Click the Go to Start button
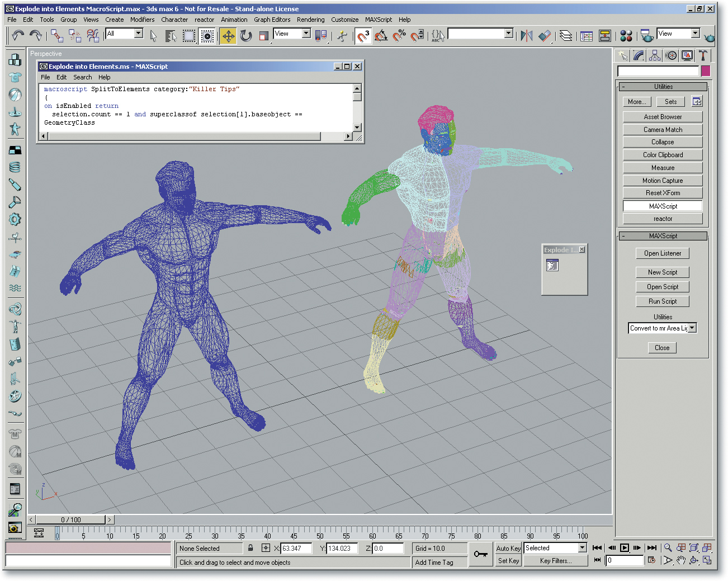This screenshot has width=728, height=581. click(597, 548)
